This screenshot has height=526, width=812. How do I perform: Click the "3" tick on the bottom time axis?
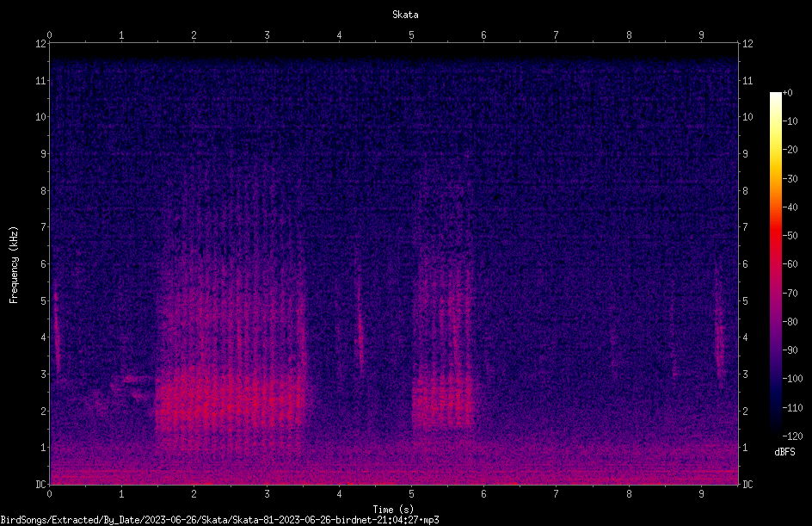(x=267, y=494)
